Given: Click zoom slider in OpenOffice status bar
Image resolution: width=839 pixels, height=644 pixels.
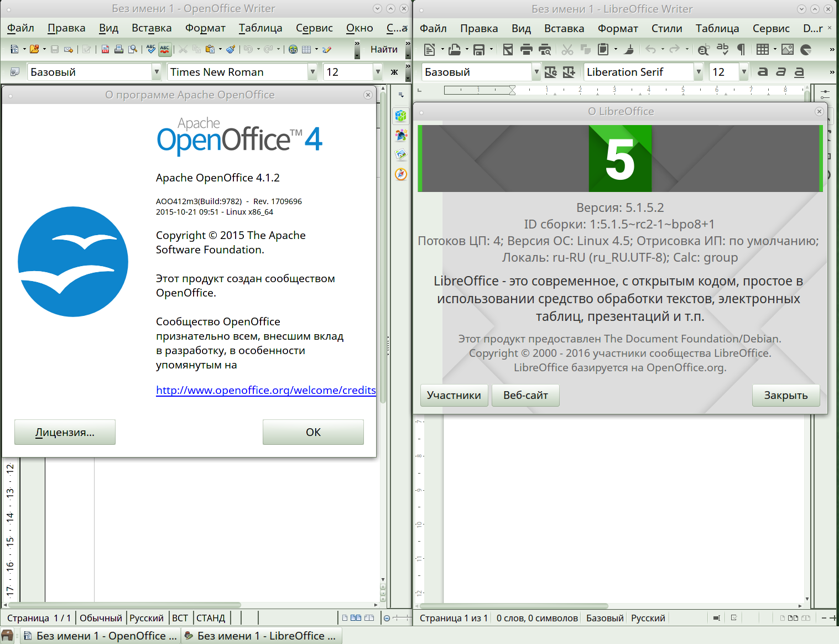Looking at the screenshot, I should pos(401,618).
